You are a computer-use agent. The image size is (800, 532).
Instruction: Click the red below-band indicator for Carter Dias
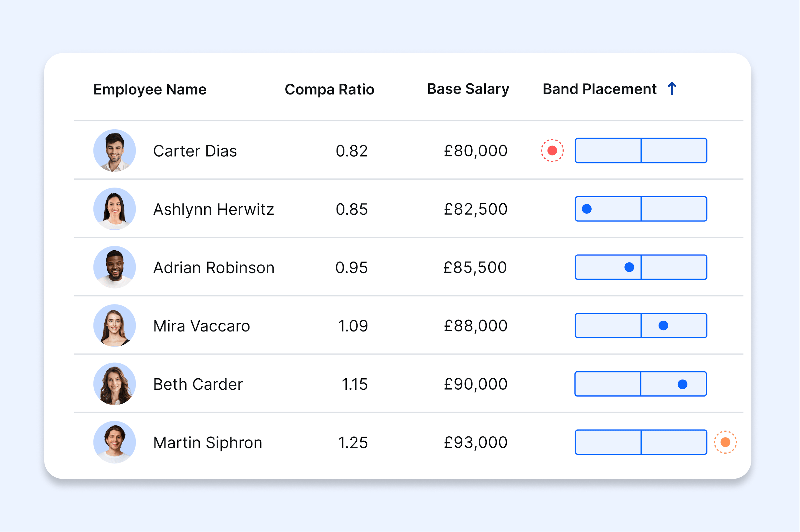click(x=552, y=150)
